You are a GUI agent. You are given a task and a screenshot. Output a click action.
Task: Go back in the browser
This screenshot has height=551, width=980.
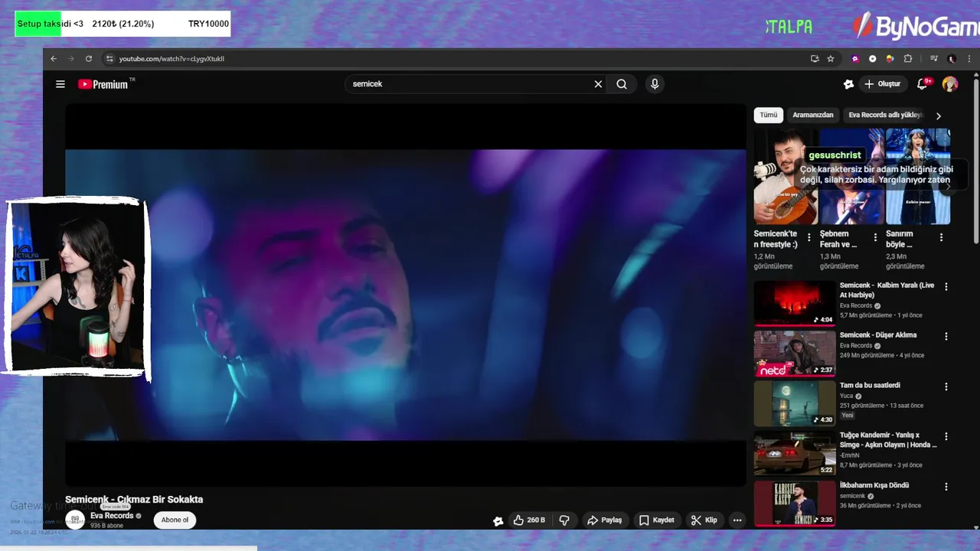point(54,59)
